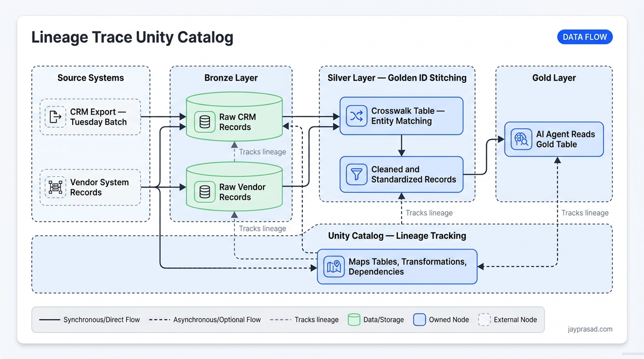The image size is (644, 359).
Task: Select the Vendor System Records node
Action: pos(90,187)
